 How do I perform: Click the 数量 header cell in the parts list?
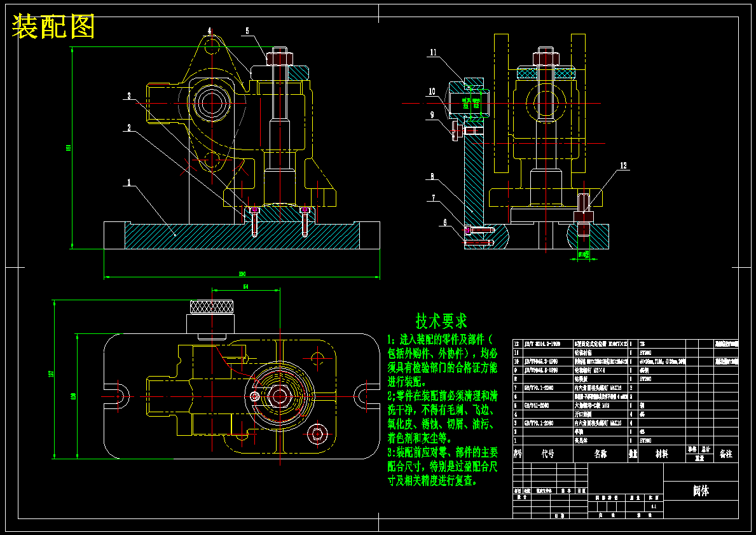point(633,454)
